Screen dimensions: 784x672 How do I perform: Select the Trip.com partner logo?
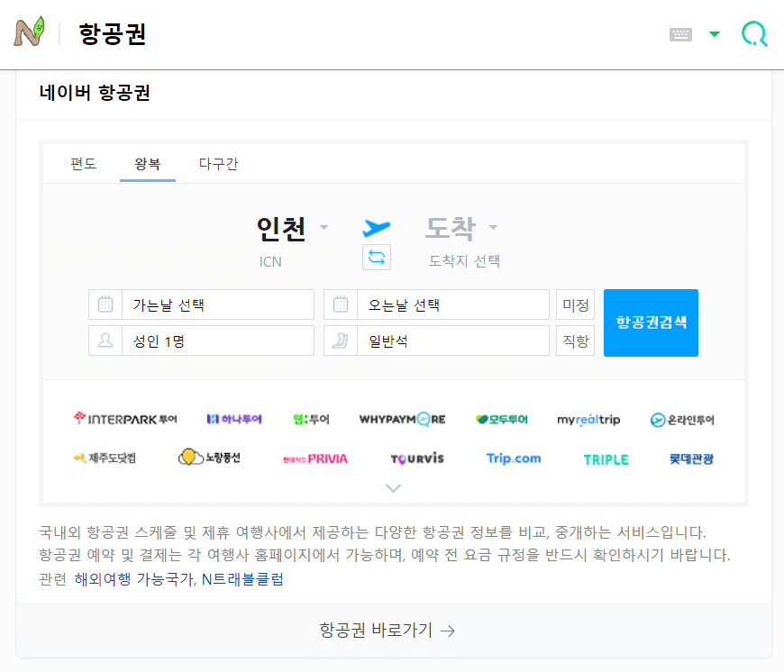click(x=512, y=459)
